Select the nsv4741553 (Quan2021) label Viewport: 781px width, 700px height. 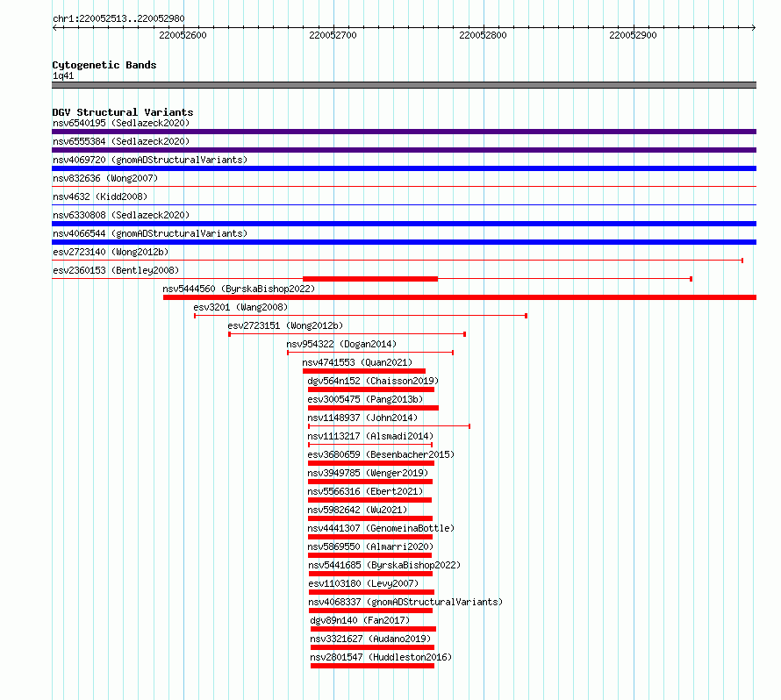(357, 362)
